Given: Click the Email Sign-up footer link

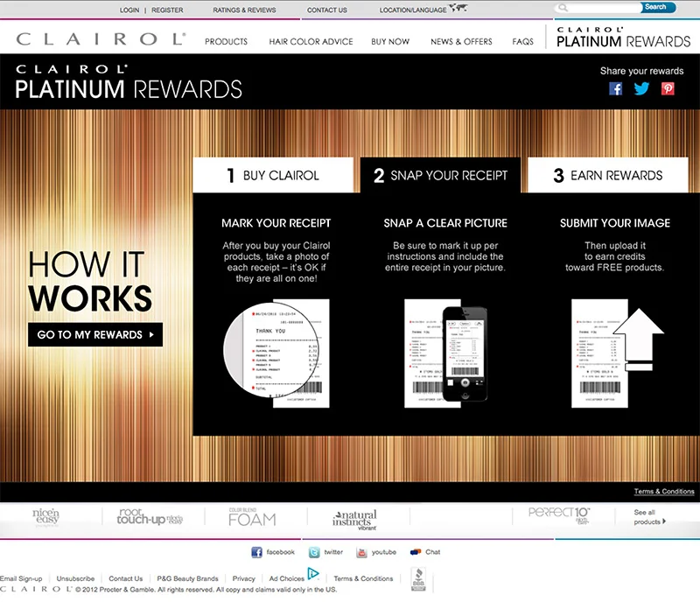Looking at the screenshot, I should coord(21,578).
